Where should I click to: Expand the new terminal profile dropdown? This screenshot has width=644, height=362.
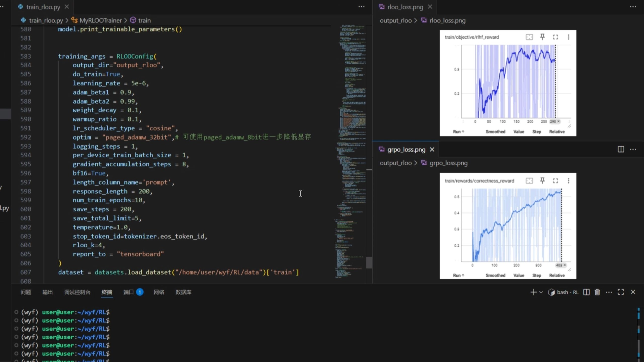pos(541,292)
